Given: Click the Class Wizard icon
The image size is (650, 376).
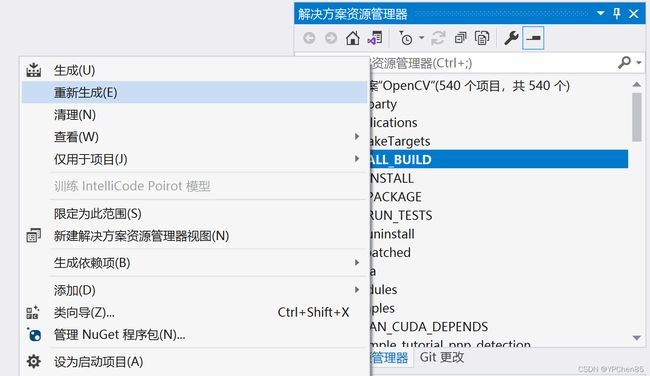Looking at the screenshot, I should [x=33, y=313].
